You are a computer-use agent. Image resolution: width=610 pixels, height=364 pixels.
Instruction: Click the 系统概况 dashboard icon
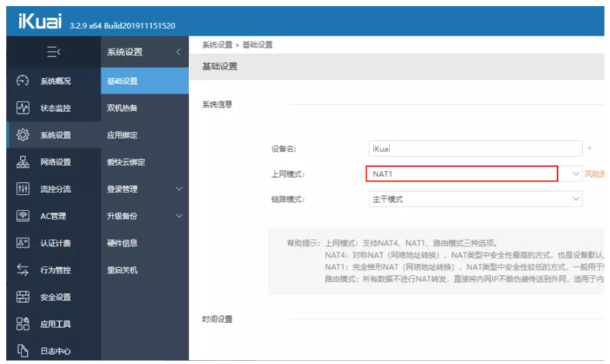[x=22, y=81]
